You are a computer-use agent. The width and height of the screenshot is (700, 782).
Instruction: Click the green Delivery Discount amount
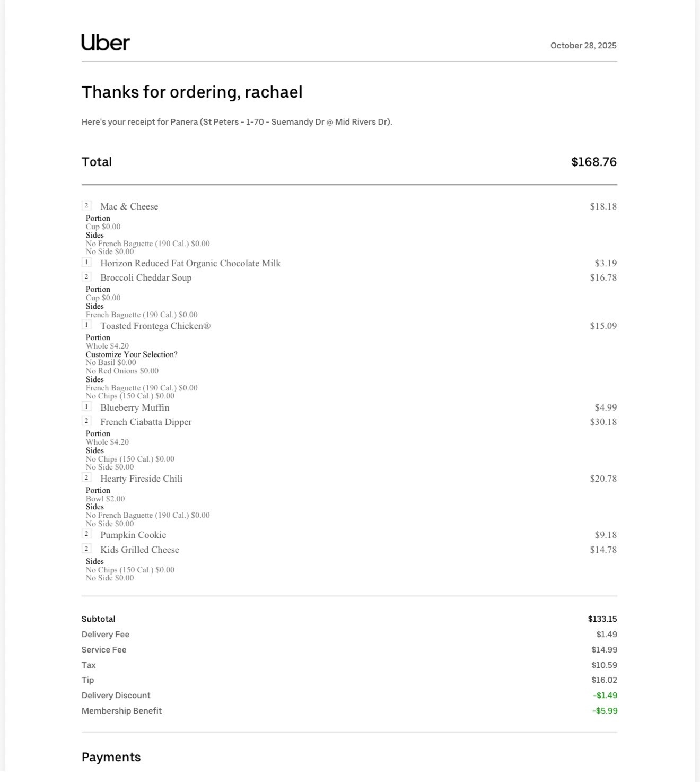tap(605, 696)
